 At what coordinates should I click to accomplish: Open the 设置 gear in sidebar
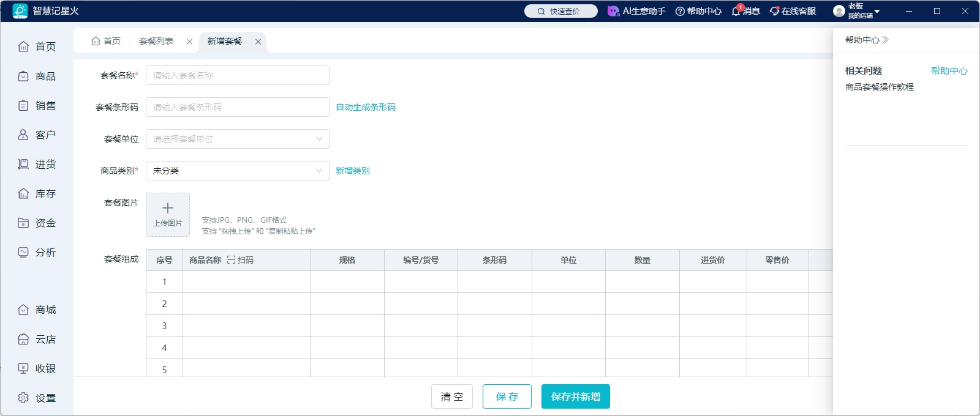click(23, 398)
